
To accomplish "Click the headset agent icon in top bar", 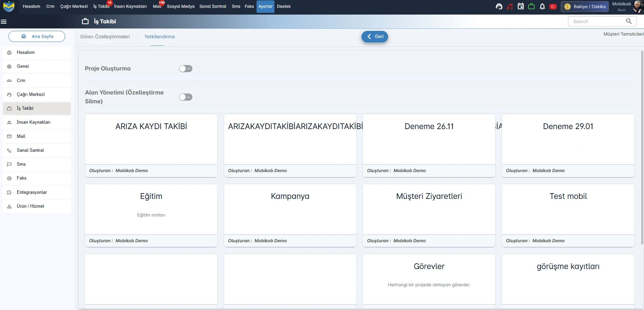I will coord(499,6).
